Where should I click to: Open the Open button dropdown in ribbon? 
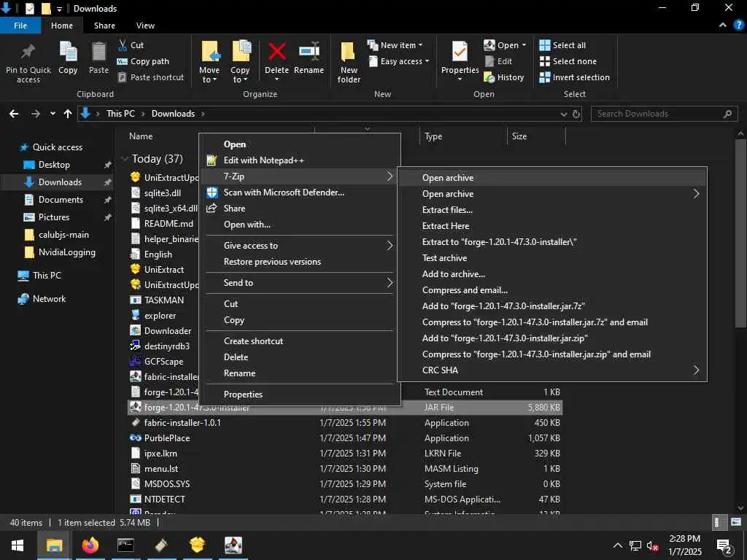524,45
